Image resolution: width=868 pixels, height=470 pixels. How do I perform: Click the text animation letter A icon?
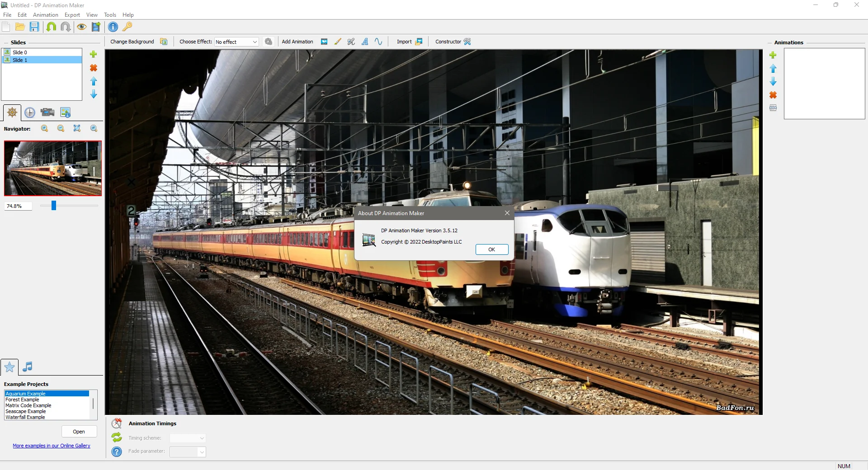[x=365, y=42]
